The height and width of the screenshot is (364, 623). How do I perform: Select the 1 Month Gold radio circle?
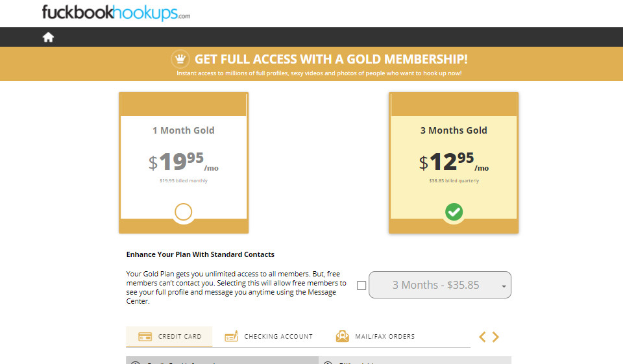click(x=184, y=212)
